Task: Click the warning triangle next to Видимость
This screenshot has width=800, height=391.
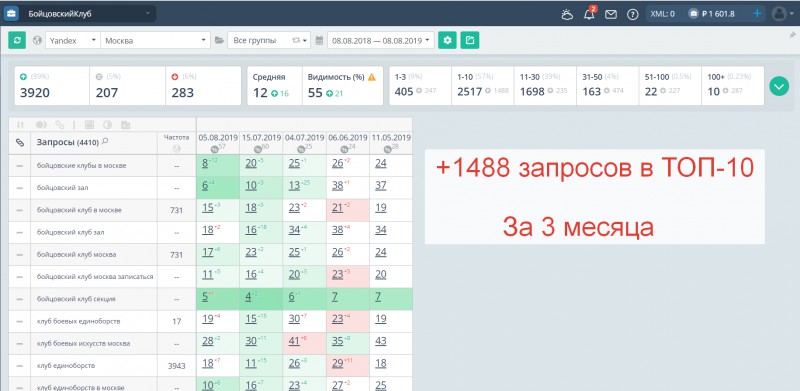Action: click(372, 77)
